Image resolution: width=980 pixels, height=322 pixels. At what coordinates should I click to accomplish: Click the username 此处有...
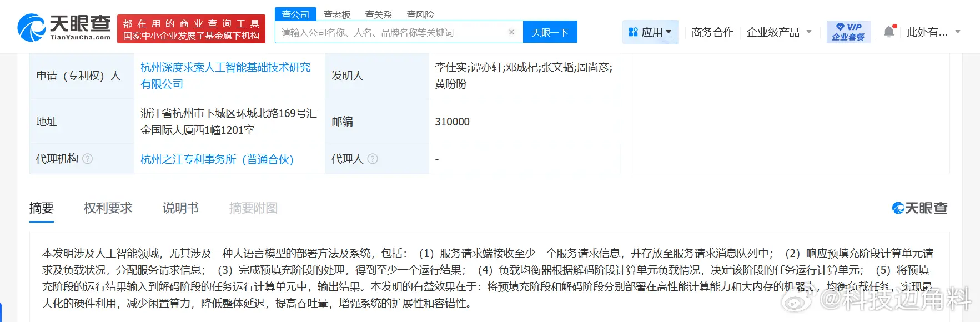(x=927, y=32)
